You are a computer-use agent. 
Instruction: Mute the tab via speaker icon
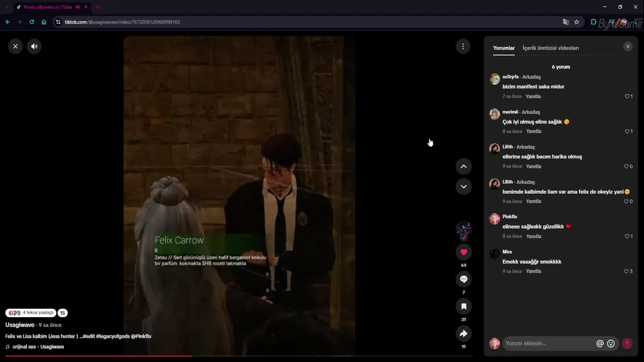[x=77, y=7]
